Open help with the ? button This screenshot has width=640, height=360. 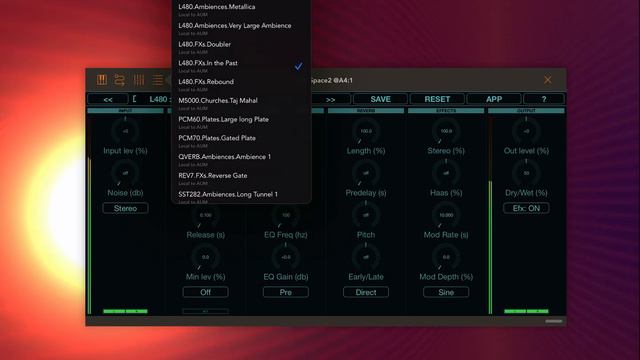pyautogui.click(x=544, y=99)
